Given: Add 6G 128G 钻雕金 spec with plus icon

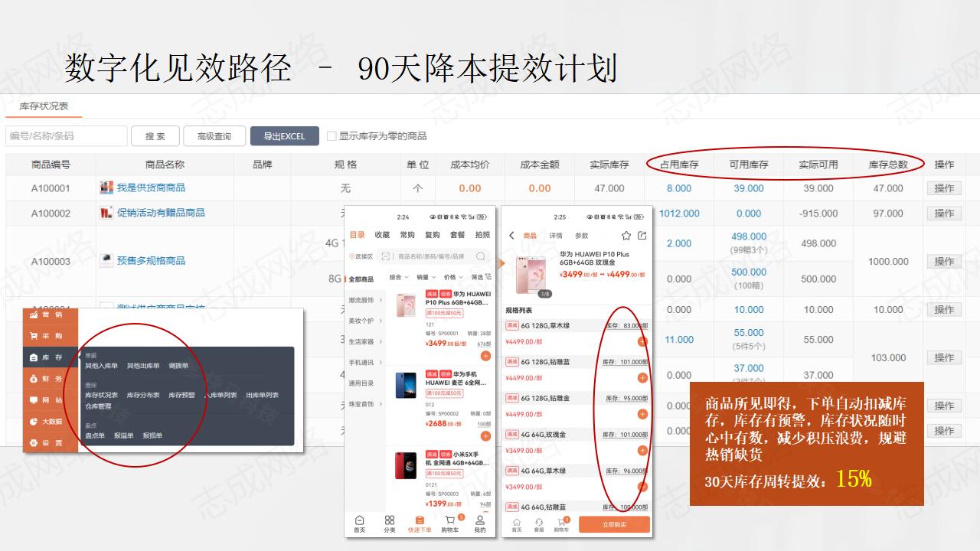Looking at the screenshot, I should click(x=642, y=414).
